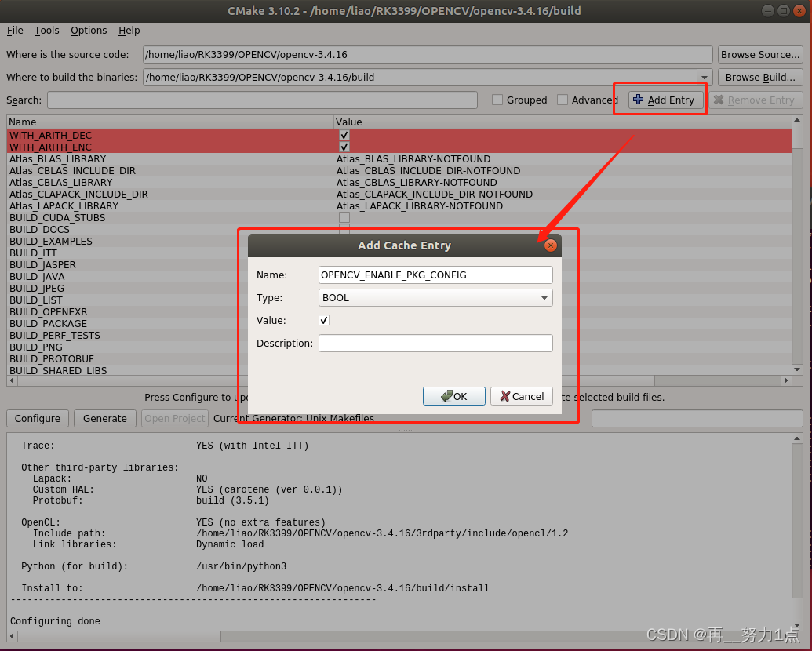Open the Type dropdown showing BOOL
812x651 pixels.
(x=435, y=297)
